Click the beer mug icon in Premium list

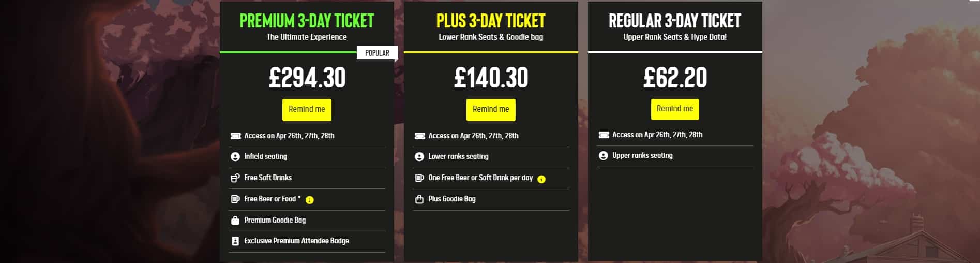(x=235, y=199)
